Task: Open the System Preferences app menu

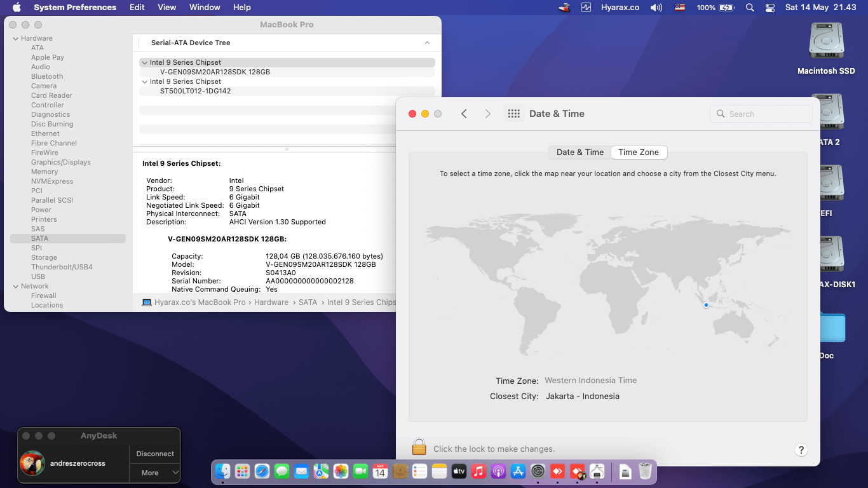Action: (75, 8)
